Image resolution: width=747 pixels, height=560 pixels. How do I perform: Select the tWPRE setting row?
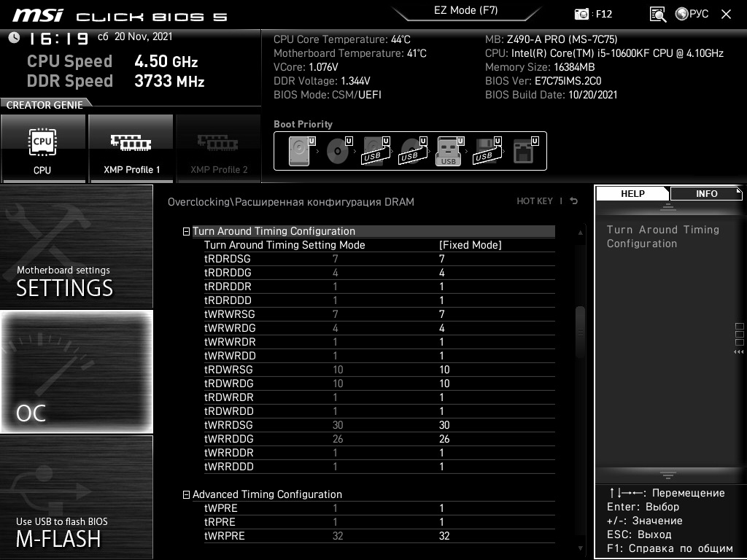point(379,508)
